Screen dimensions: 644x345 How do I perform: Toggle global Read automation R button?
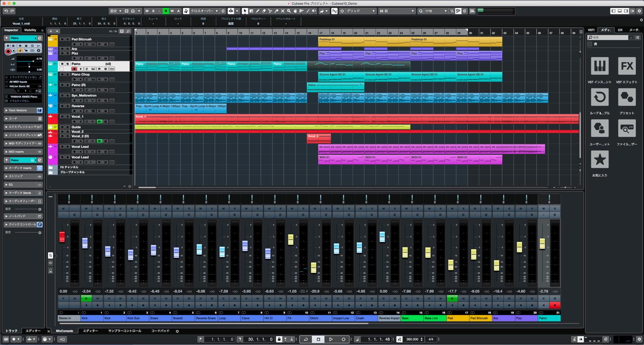click(x=166, y=11)
